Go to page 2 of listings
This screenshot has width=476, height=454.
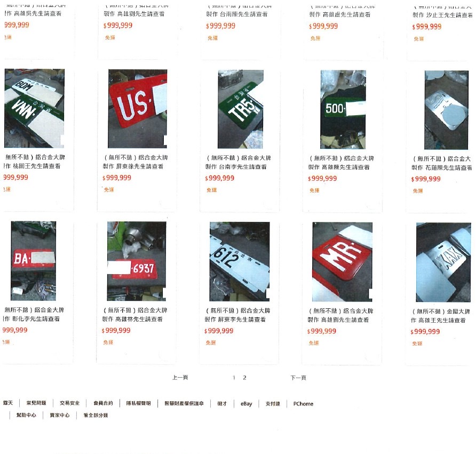[245, 378]
